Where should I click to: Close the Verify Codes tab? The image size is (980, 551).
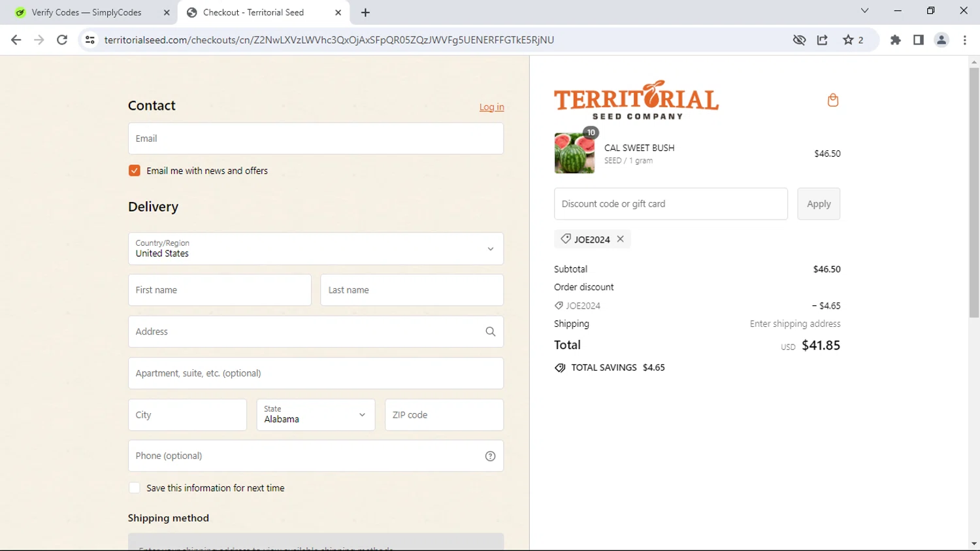click(167, 12)
